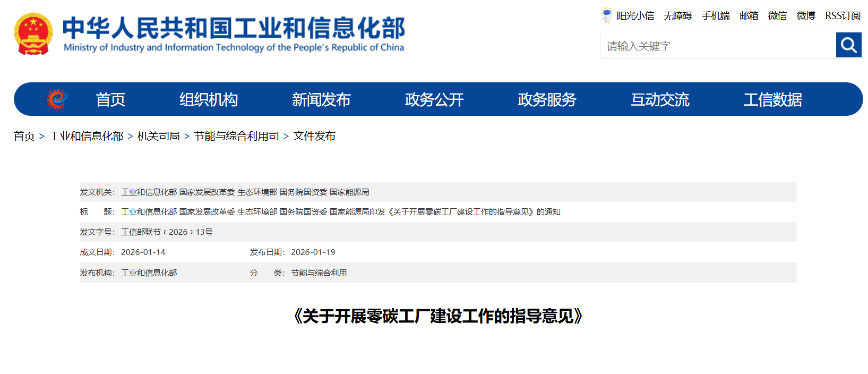Open the 互动交流 navigation menu
The image size is (868, 374).
click(660, 99)
